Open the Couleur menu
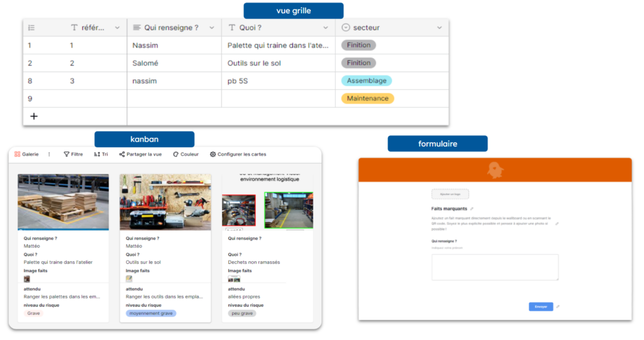Image resolution: width=644 pixels, height=340 pixels. click(x=186, y=154)
